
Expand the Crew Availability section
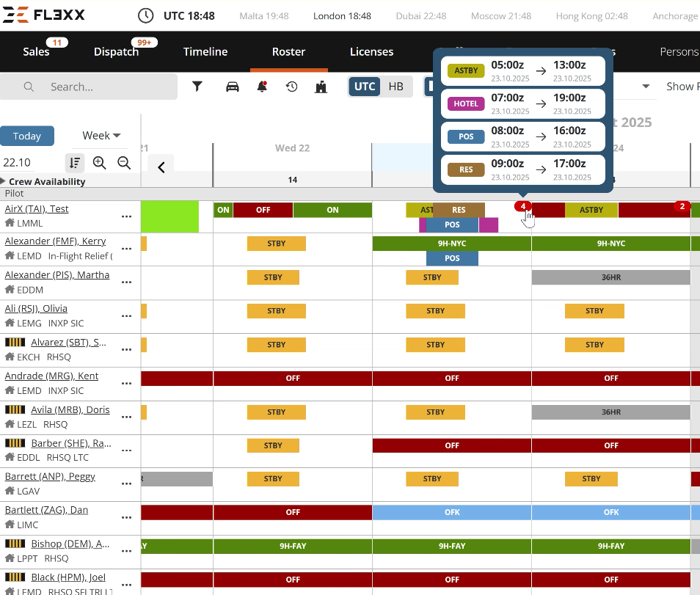(x=4, y=181)
